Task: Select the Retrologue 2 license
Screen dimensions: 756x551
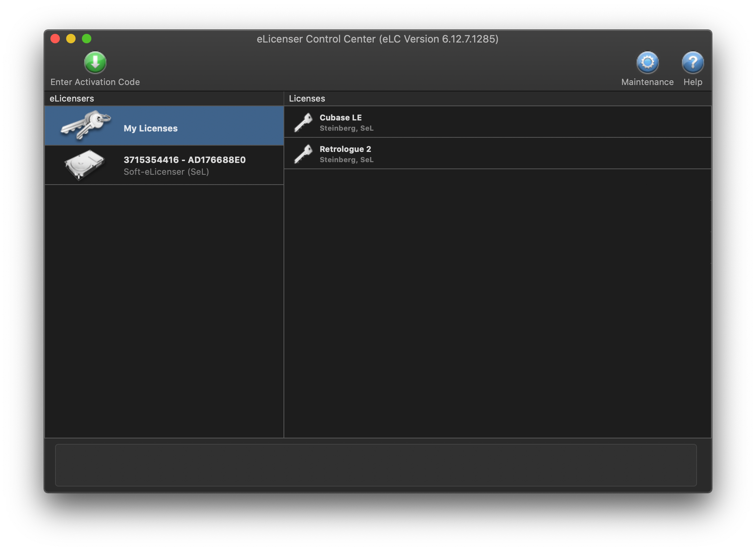Action: (x=498, y=153)
